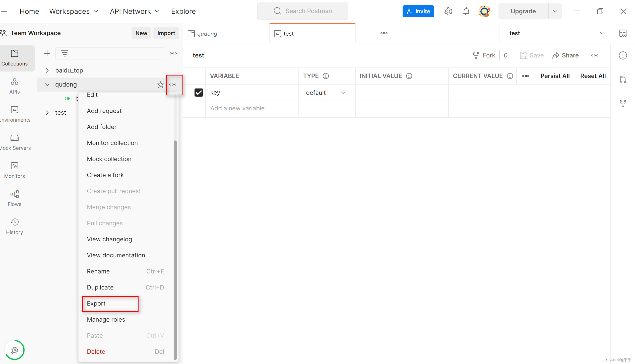Open collections panel more options dots

point(173,53)
